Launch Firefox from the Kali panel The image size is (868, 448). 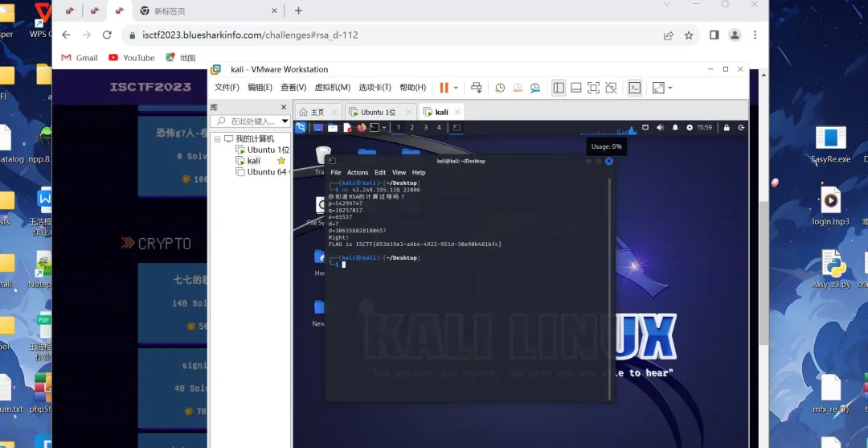362,127
